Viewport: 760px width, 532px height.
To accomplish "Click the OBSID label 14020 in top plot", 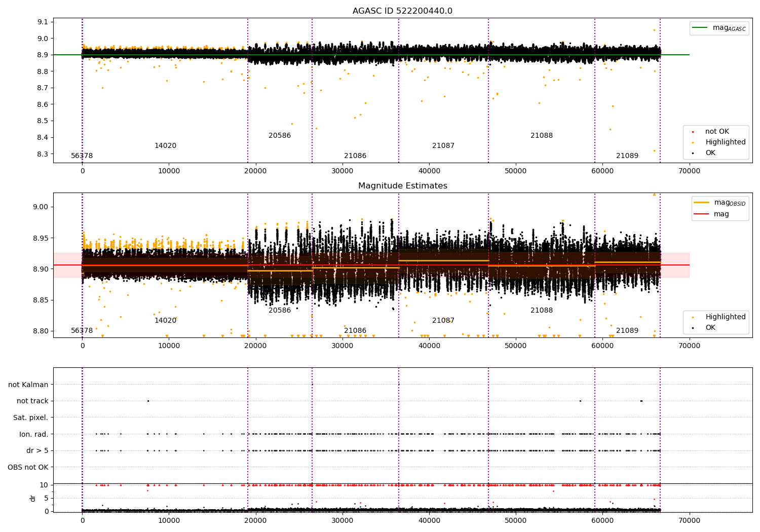I will pyautogui.click(x=165, y=146).
